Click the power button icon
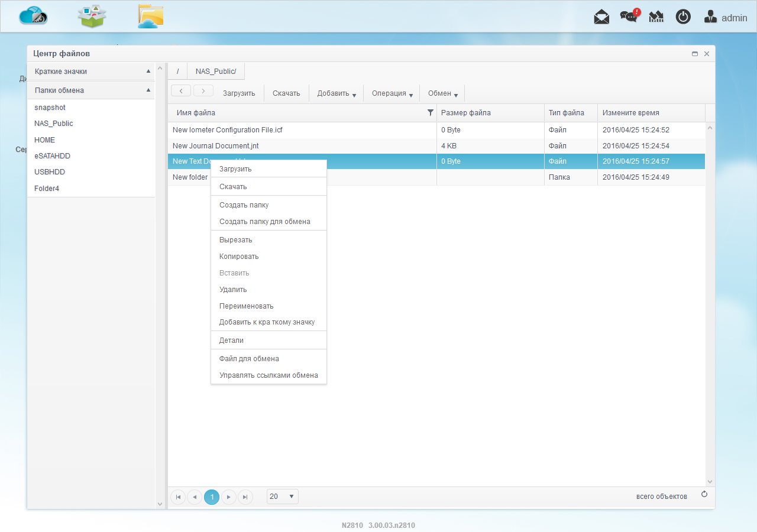 [x=683, y=17]
